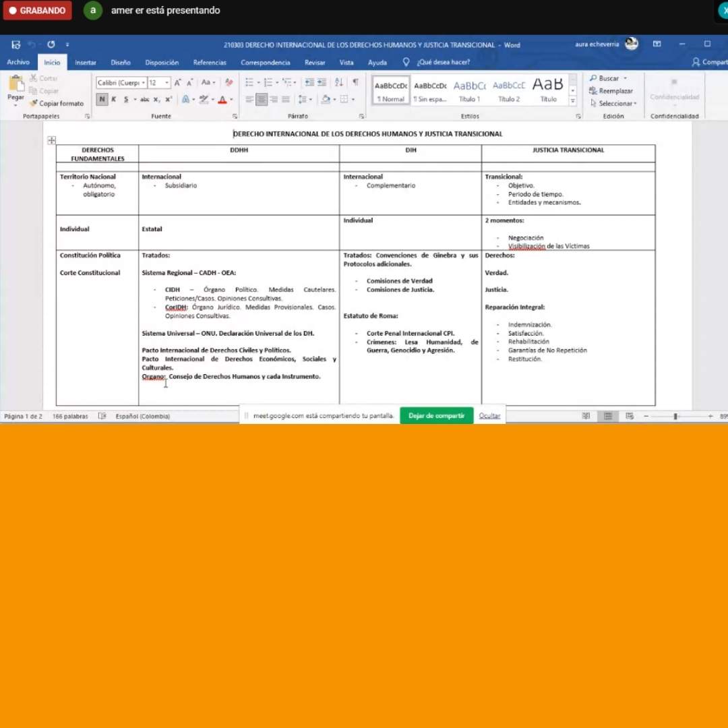The height and width of the screenshot is (728, 728).
Task: Apply the superscript format
Action: tap(169, 99)
